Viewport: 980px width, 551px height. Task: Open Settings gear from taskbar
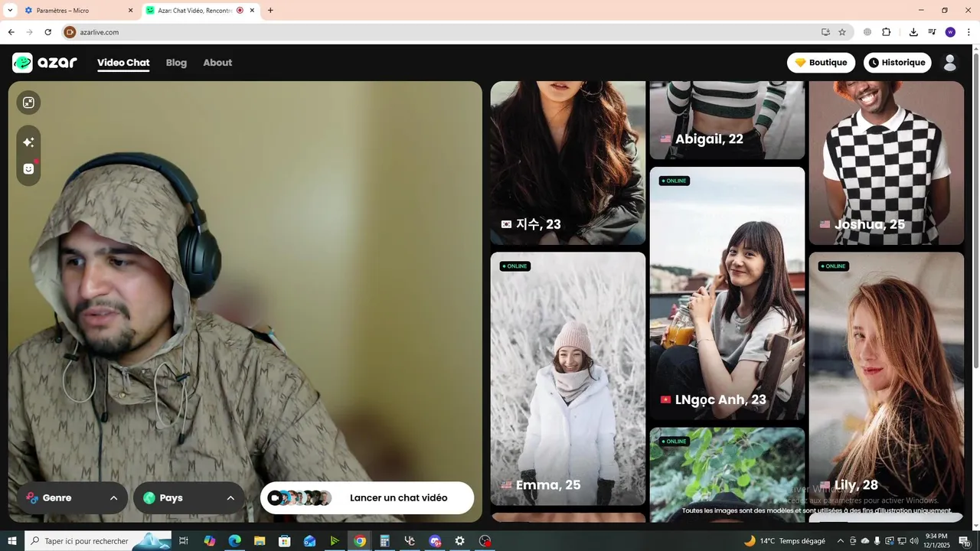[x=460, y=541]
